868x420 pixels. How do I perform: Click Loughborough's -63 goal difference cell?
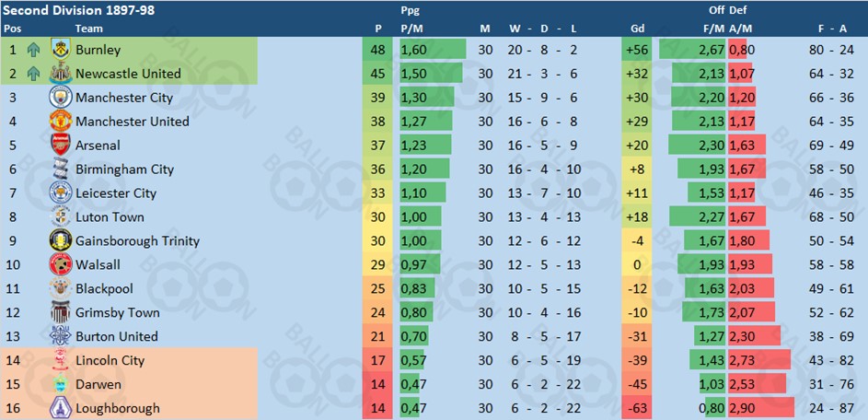(637, 408)
